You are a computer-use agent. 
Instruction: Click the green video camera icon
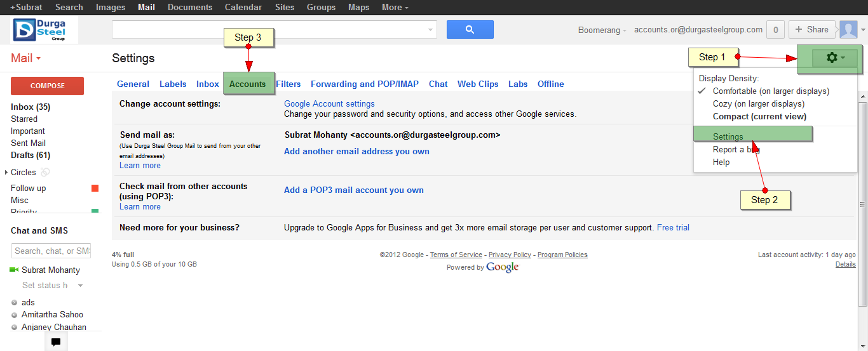point(14,270)
